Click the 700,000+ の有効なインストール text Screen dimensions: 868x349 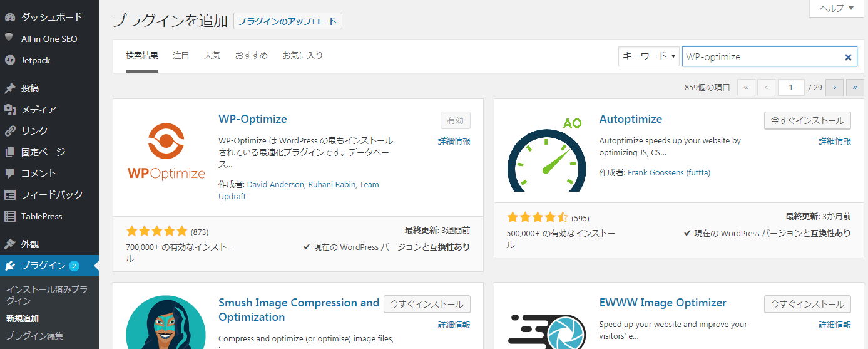coord(180,253)
